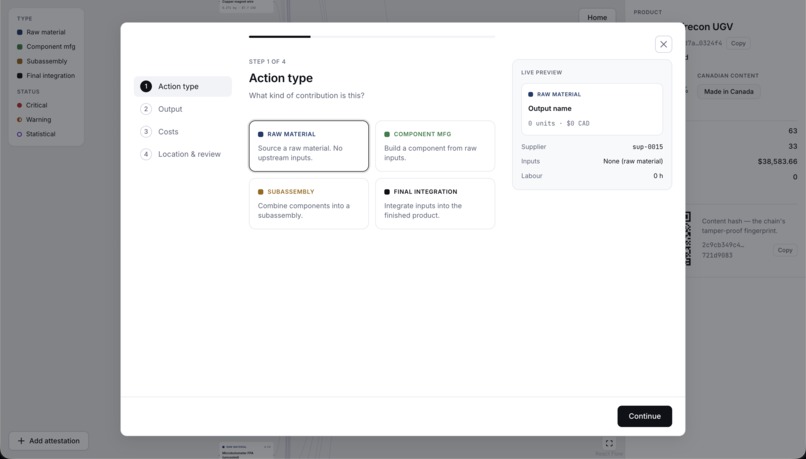Go to the Action type step
The height and width of the screenshot is (459, 806).
click(182, 86)
